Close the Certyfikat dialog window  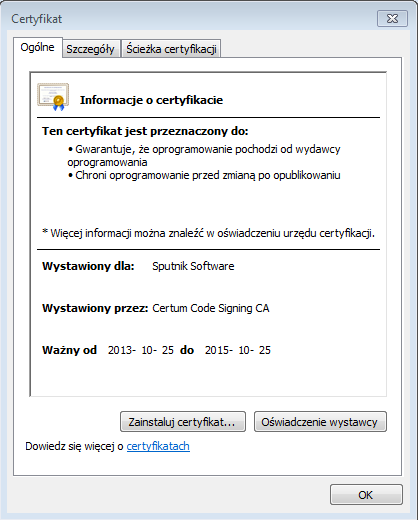click(x=392, y=18)
